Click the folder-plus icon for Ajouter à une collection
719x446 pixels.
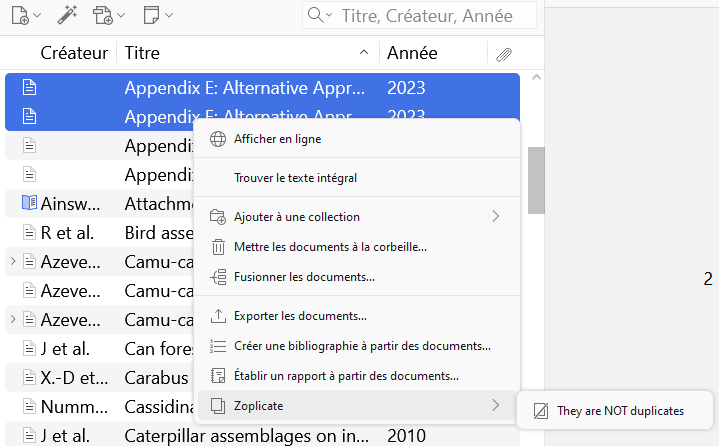(x=218, y=217)
